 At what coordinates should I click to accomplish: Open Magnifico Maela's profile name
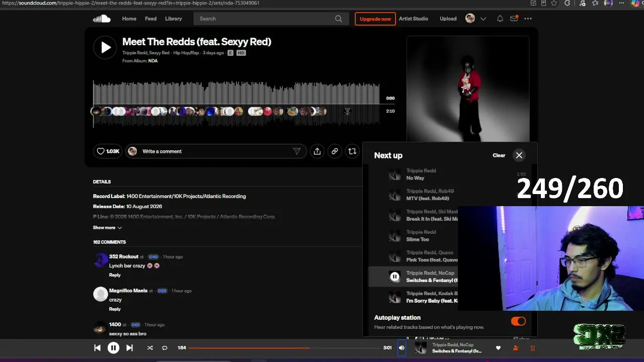tap(128, 291)
